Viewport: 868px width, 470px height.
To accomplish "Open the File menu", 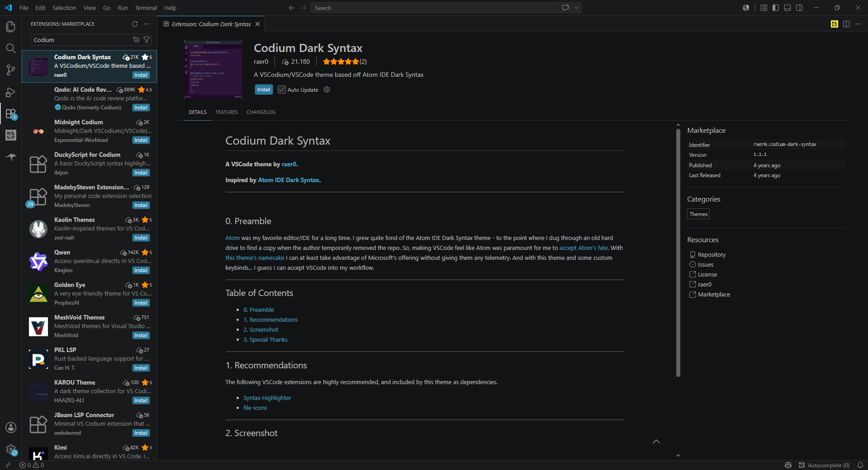I will coord(24,8).
